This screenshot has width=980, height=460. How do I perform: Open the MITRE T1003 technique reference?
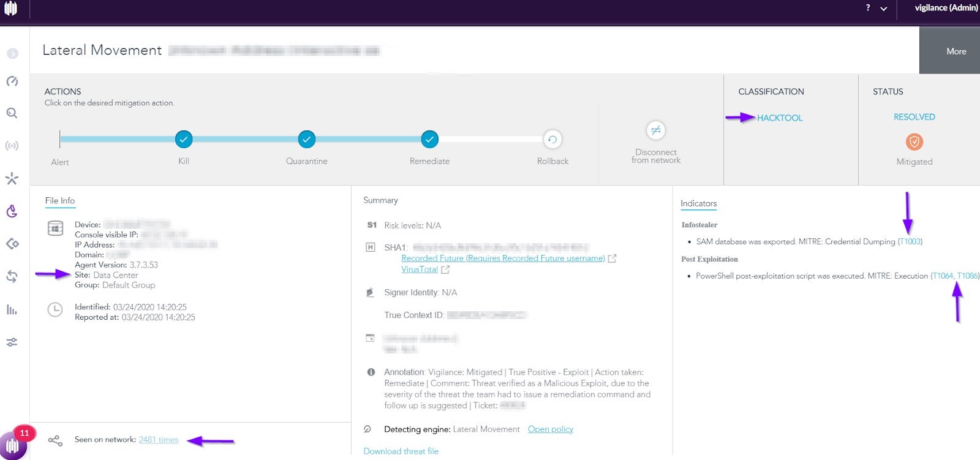pyautogui.click(x=910, y=242)
